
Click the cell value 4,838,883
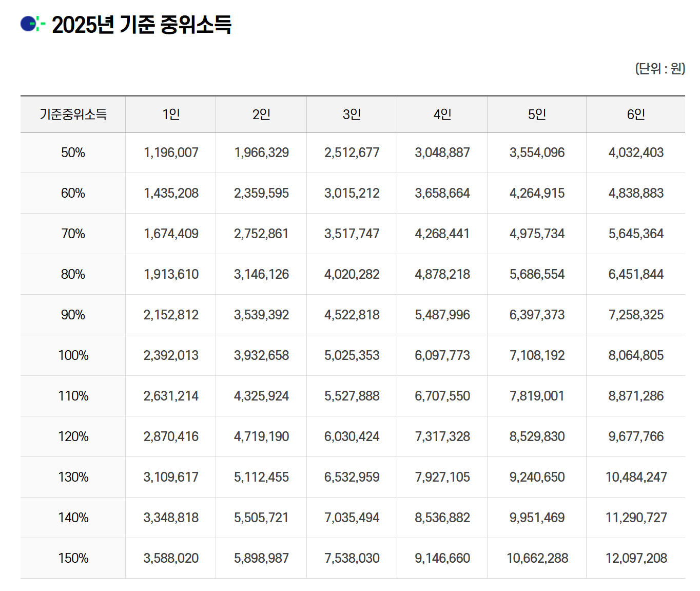pyautogui.click(x=636, y=193)
